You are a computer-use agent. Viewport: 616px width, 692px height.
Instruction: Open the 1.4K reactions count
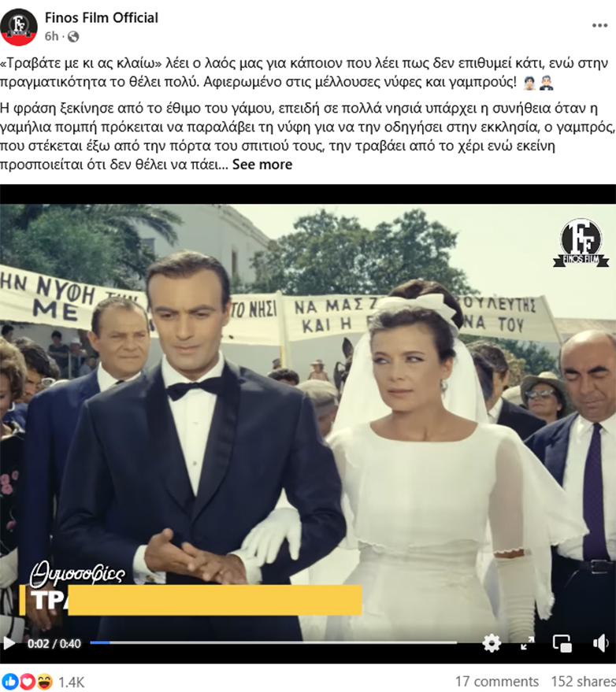coord(71,682)
